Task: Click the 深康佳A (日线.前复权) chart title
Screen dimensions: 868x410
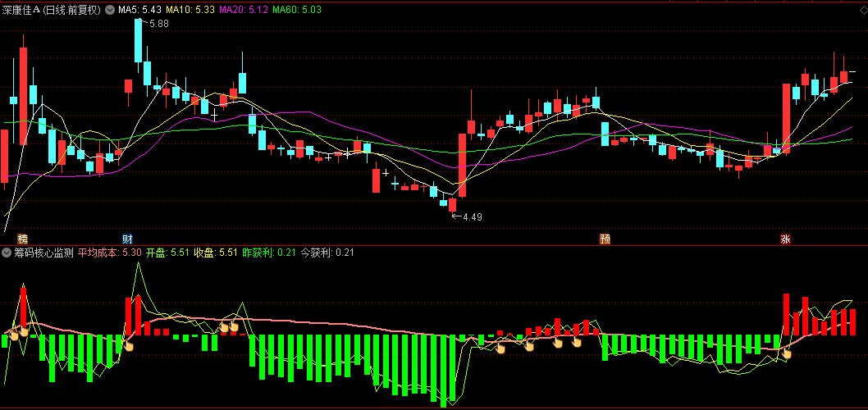Action: click(x=52, y=9)
